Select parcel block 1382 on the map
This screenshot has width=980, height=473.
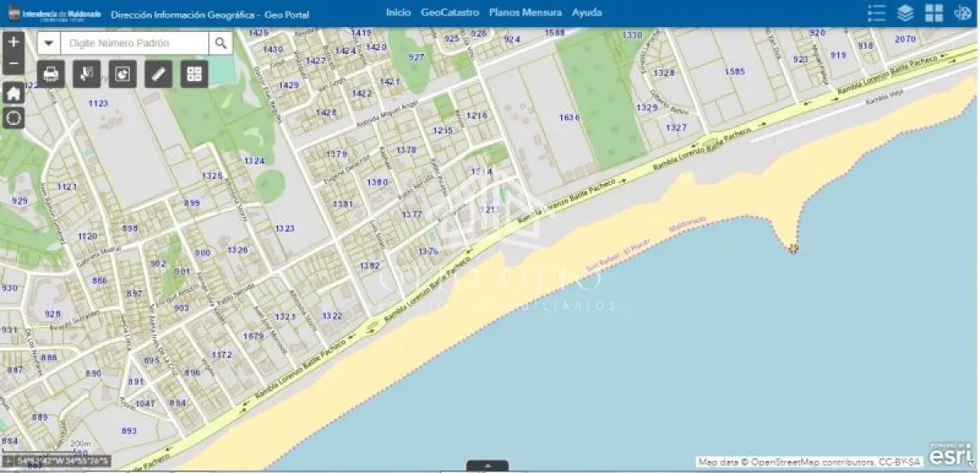pyautogui.click(x=369, y=266)
